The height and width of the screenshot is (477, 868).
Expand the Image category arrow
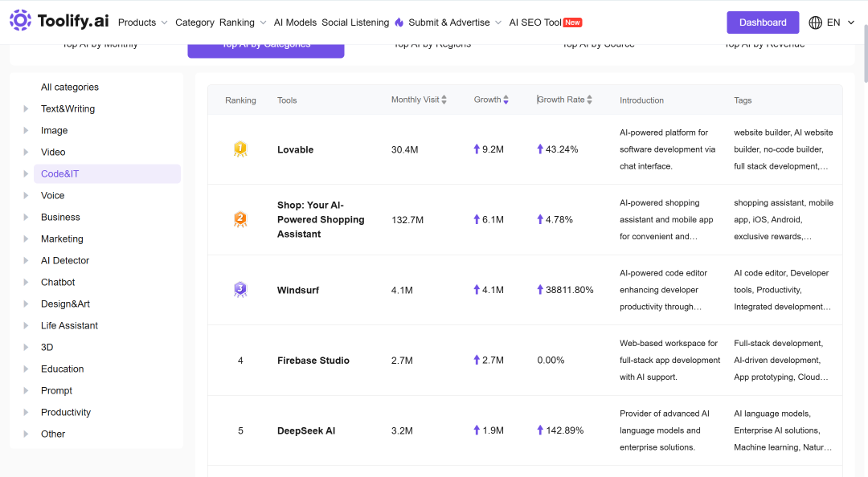(26, 131)
